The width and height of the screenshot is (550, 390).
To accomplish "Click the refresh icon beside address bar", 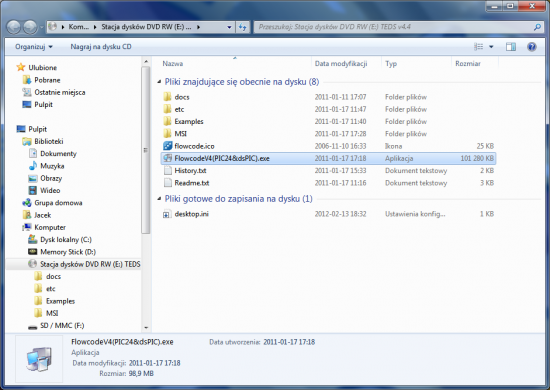I will [242, 27].
